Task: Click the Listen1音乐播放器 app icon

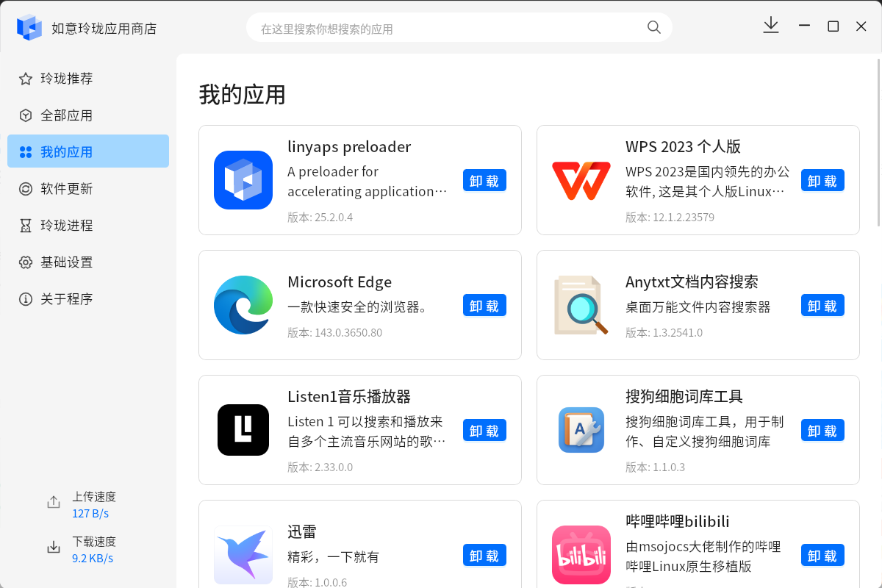Action: coord(243,430)
